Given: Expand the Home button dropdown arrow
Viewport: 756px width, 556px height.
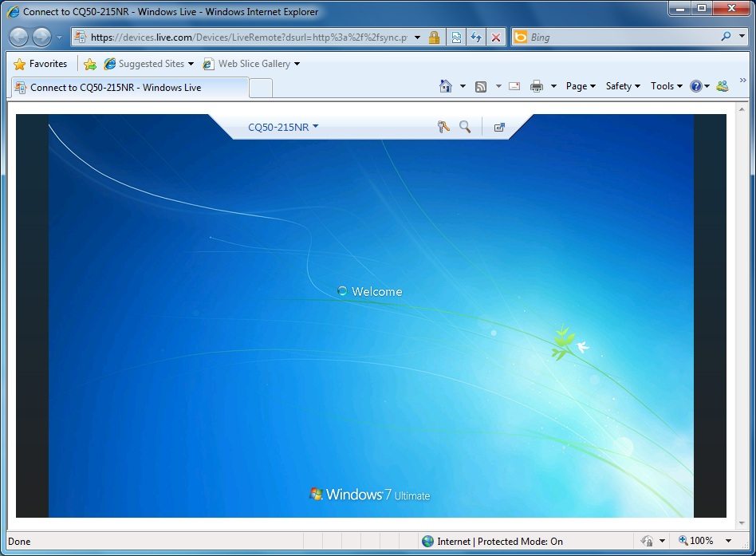Looking at the screenshot, I should [463, 86].
